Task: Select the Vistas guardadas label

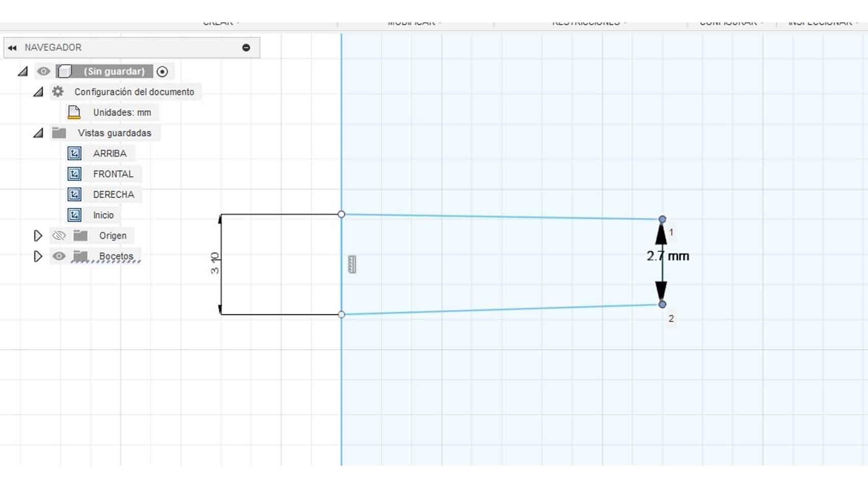Action: [115, 133]
